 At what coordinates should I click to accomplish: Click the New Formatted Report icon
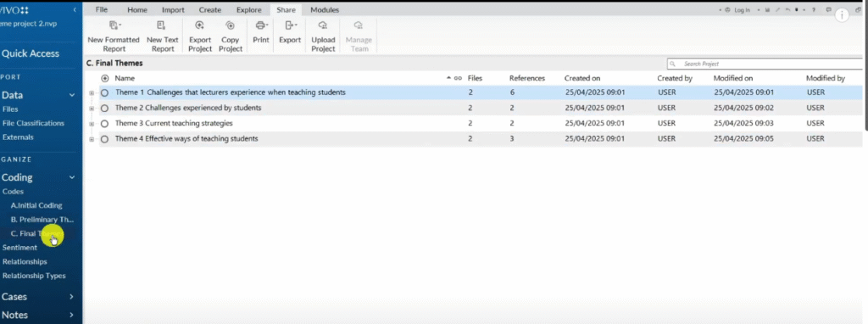114,25
